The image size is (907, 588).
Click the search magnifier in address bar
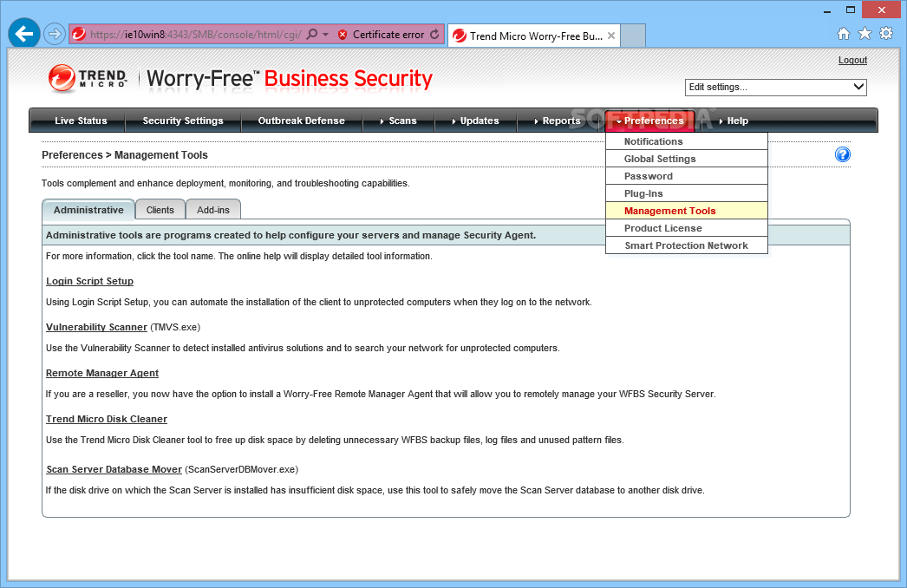(312, 34)
